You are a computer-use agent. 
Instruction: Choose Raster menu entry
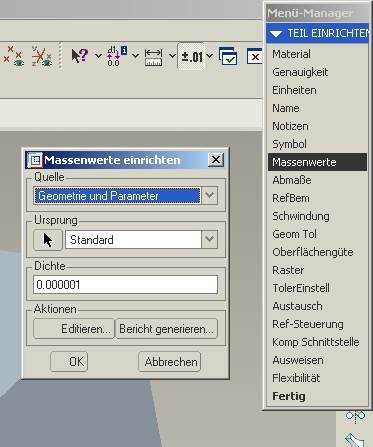[x=317, y=270]
